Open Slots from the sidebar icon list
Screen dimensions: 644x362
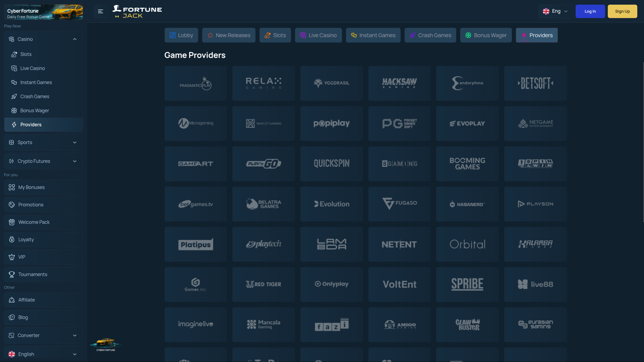coord(26,54)
